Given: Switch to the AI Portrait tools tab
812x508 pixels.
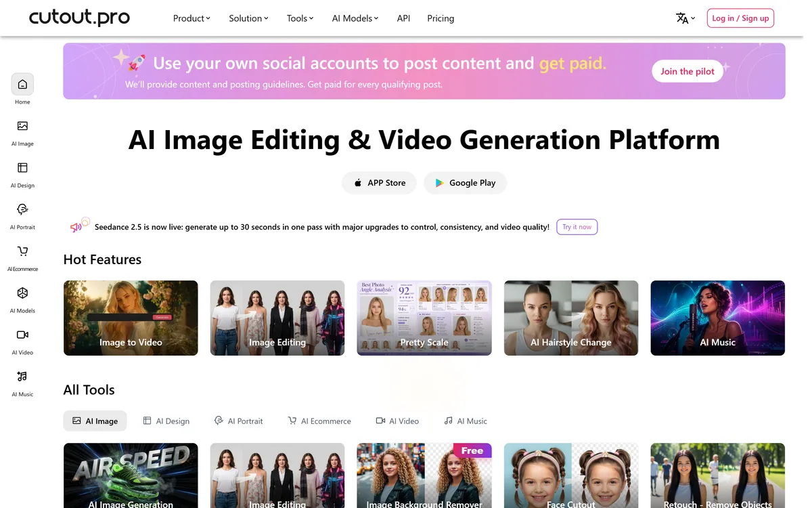Looking at the screenshot, I should coord(238,421).
